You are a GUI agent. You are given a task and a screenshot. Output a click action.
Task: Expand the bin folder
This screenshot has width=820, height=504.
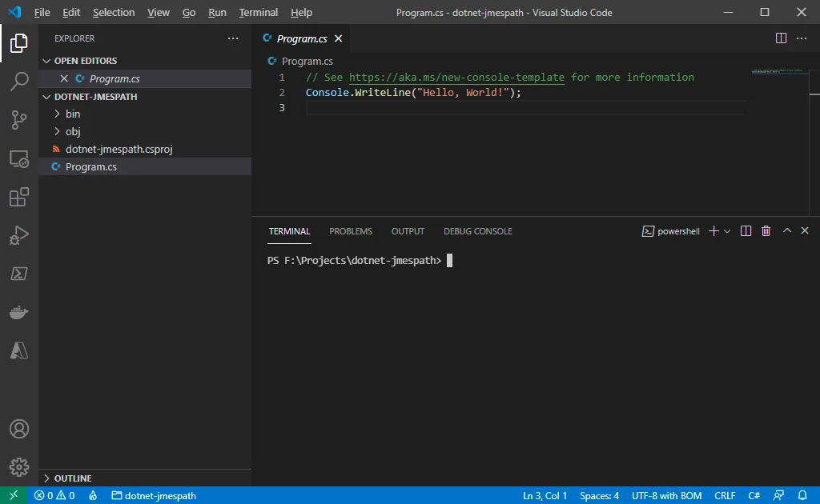point(73,114)
